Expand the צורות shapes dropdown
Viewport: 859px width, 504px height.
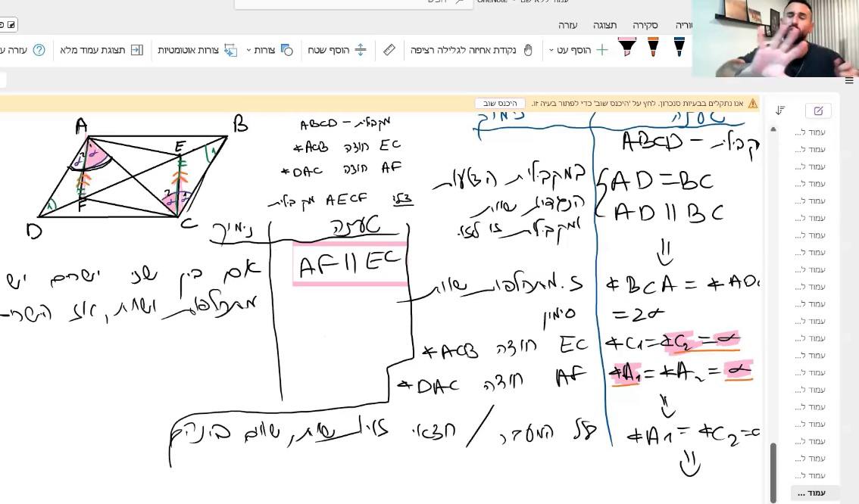[x=270, y=51]
